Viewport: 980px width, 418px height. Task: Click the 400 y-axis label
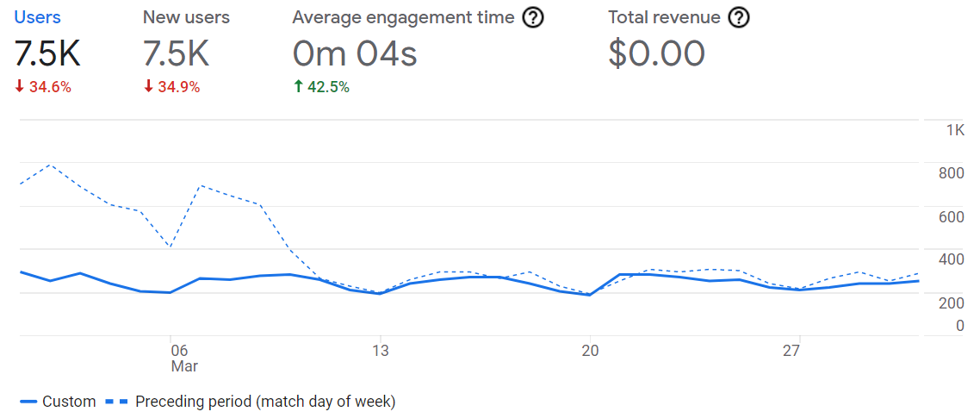coord(952,259)
